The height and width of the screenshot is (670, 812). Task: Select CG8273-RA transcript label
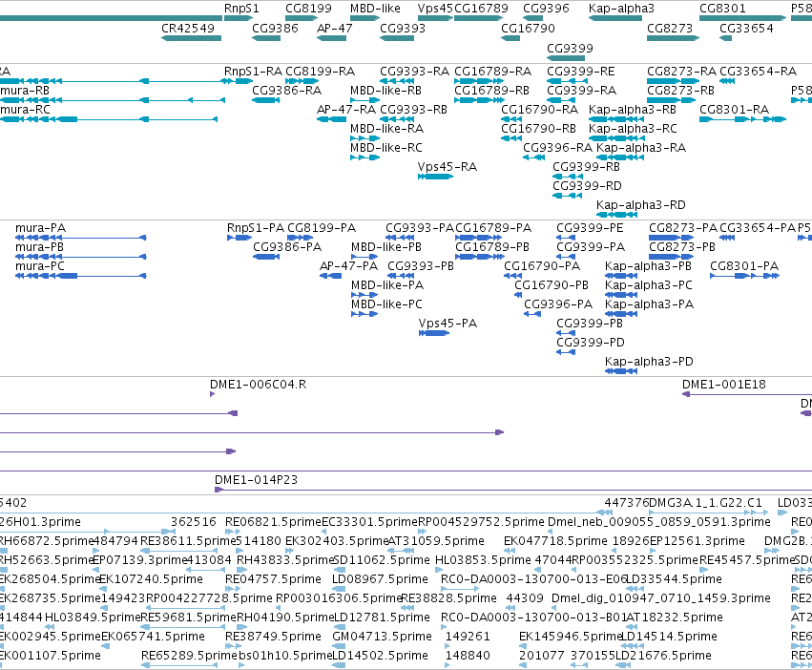682,72
